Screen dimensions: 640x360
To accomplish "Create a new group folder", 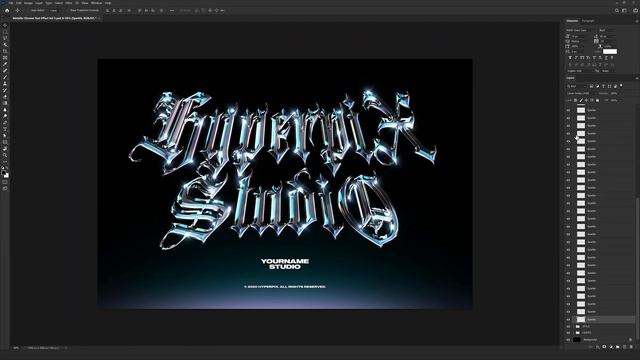I will click(x=618, y=347).
